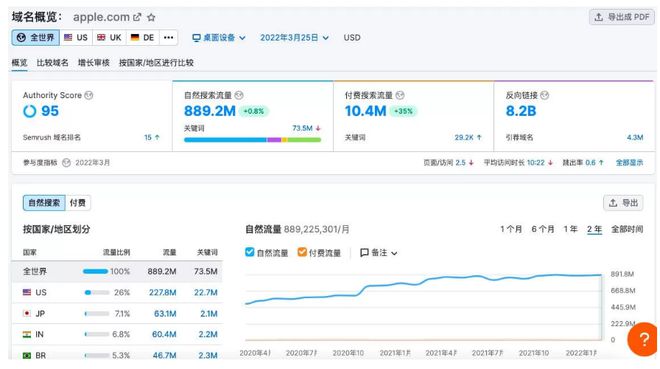Click the BR flag icon in table
Image resolution: width=660 pixels, height=369 pixels.
[x=27, y=356]
